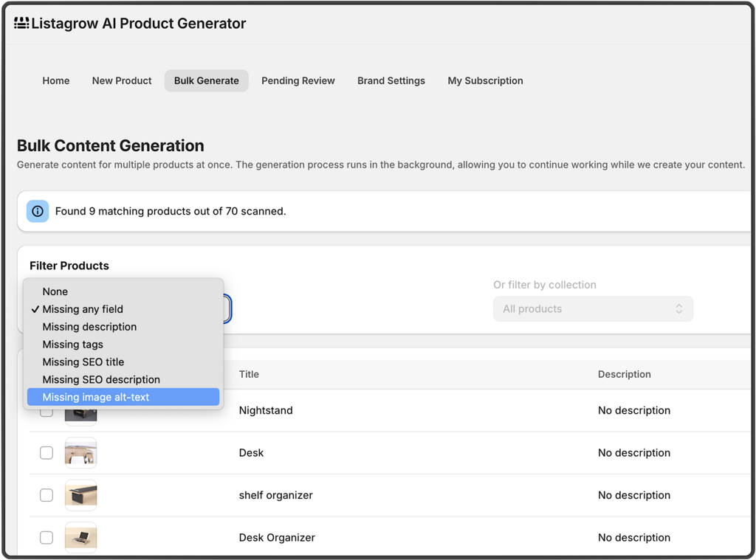
Task: Tick the checkbox for Desk
Action: 47,453
